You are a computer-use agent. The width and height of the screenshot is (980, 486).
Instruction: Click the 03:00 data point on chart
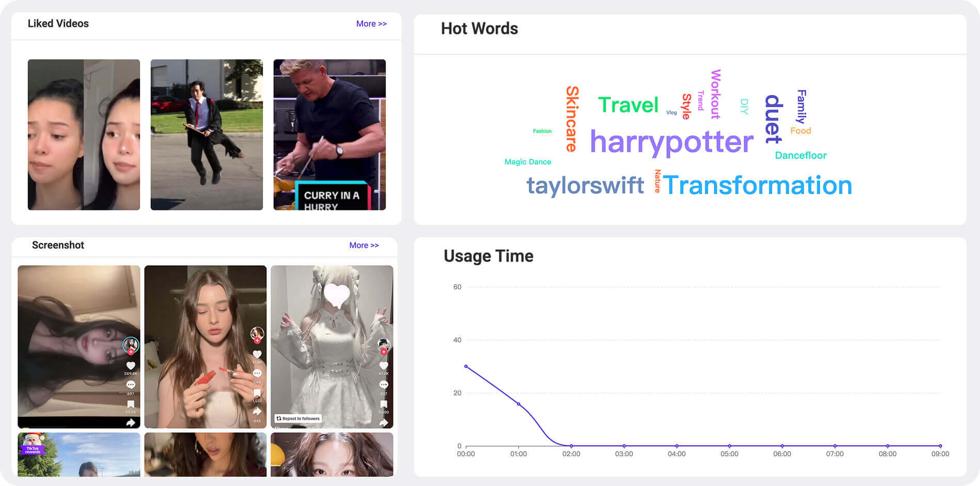[624, 446]
